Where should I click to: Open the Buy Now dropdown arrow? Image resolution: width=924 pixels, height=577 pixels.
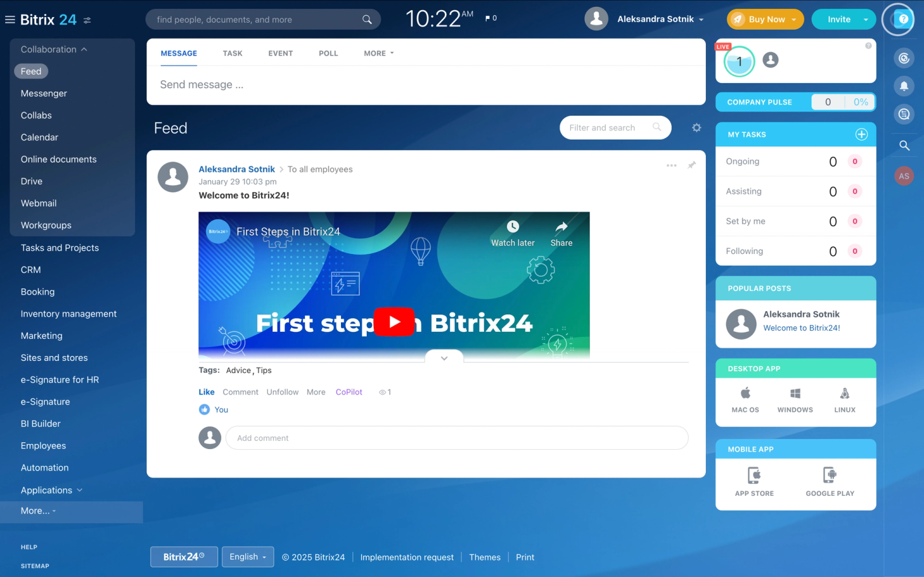tap(794, 20)
